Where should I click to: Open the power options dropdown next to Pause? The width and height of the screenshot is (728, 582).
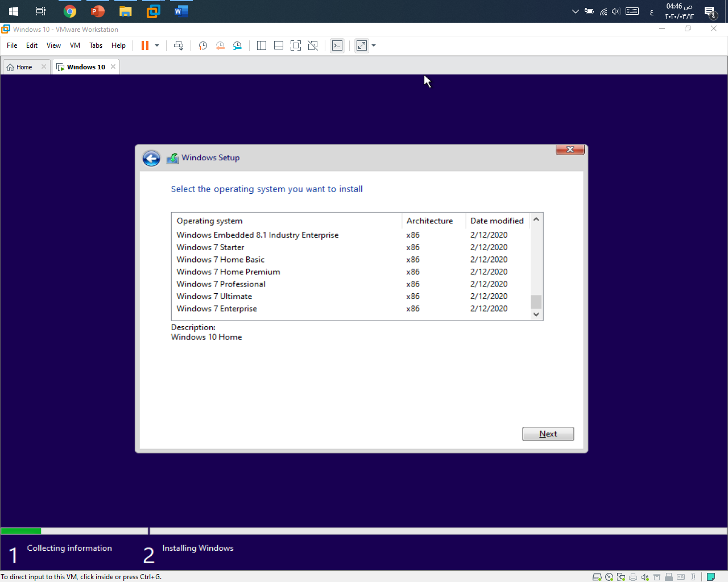[157, 45]
